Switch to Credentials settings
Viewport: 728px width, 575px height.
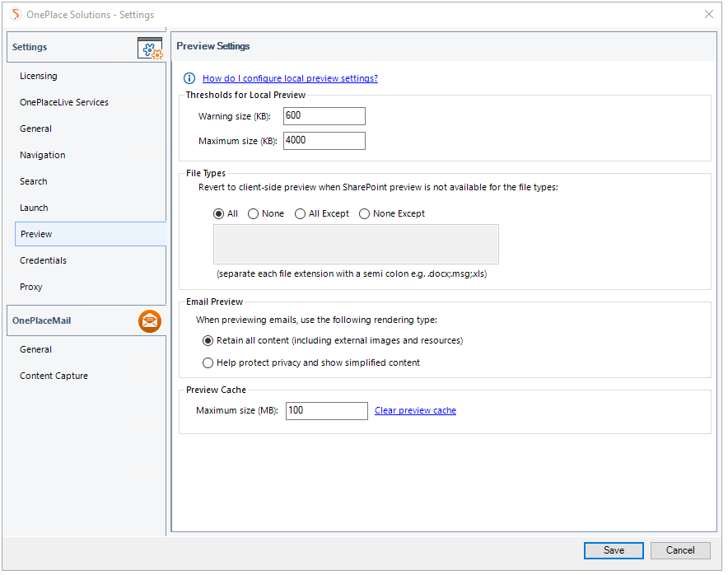(43, 261)
